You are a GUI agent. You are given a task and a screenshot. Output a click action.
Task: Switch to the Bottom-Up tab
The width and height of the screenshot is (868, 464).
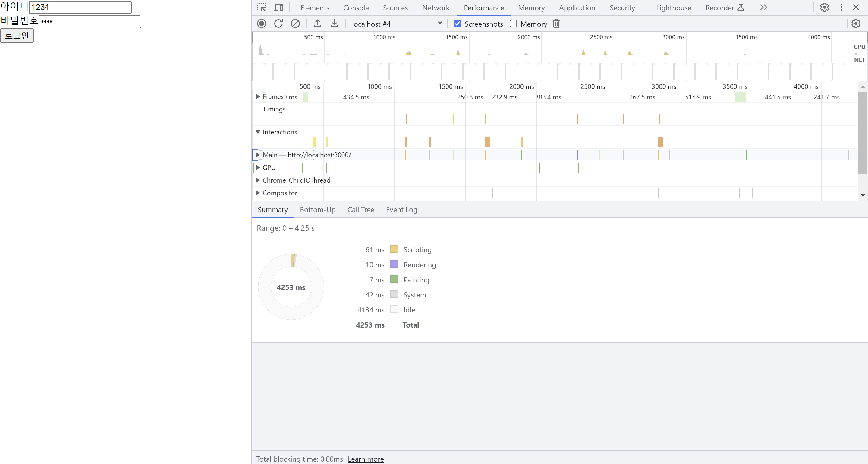(x=317, y=210)
